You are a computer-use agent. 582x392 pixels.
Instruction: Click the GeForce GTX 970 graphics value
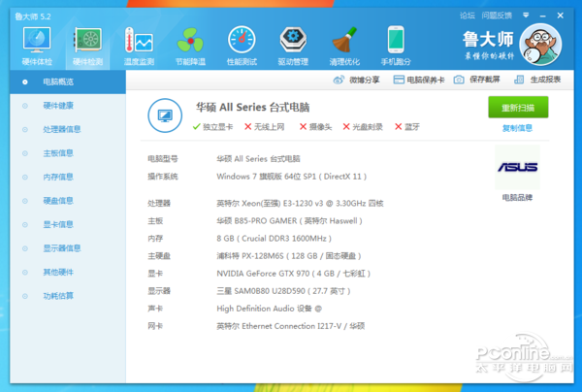(x=293, y=274)
